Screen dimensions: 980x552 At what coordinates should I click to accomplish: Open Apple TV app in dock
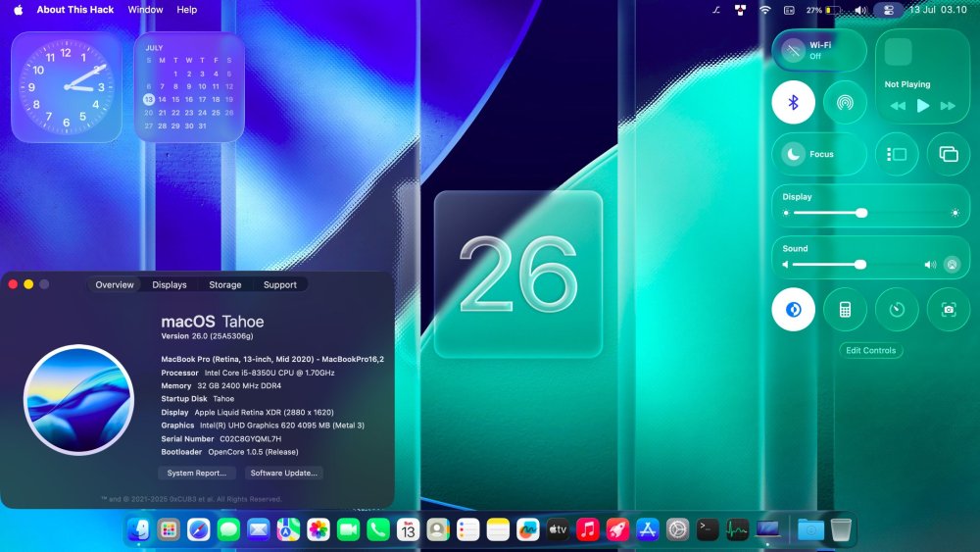pyautogui.click(x=558, y=530)
